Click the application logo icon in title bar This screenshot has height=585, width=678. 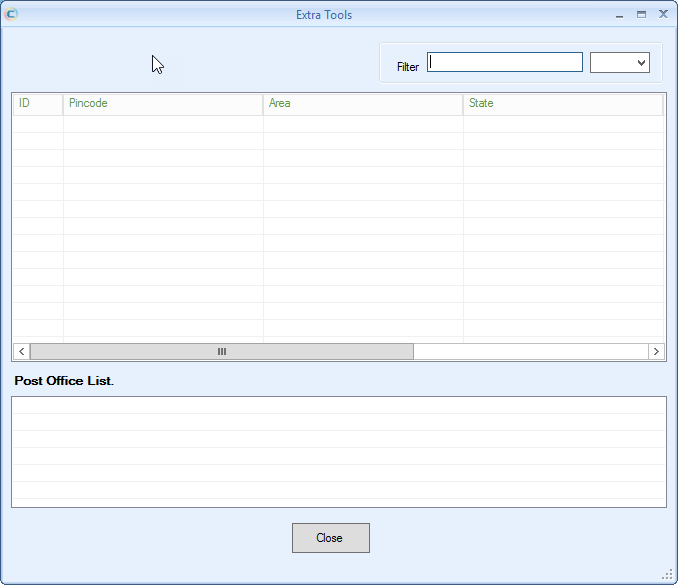pyautogui.click(x=11, y=14)
